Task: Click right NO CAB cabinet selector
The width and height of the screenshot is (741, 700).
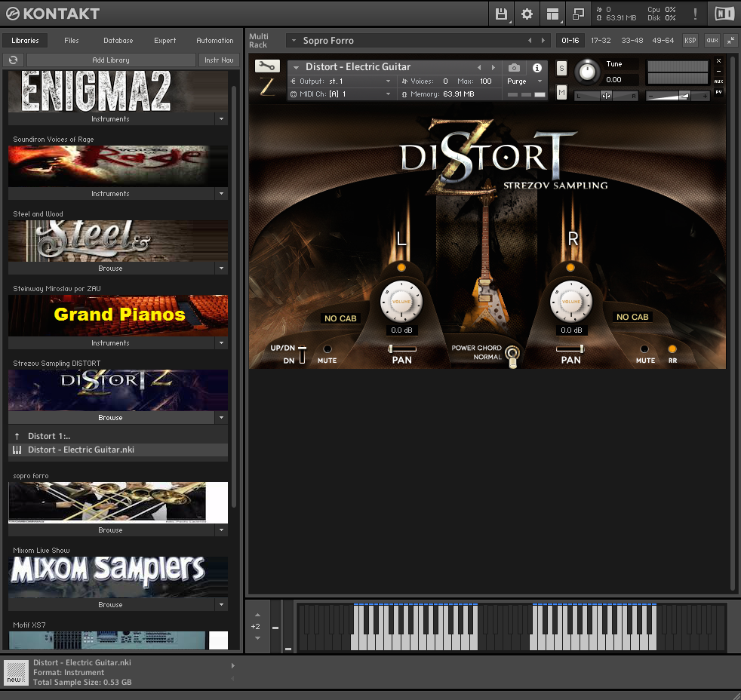Action: (x=632, y=317)
